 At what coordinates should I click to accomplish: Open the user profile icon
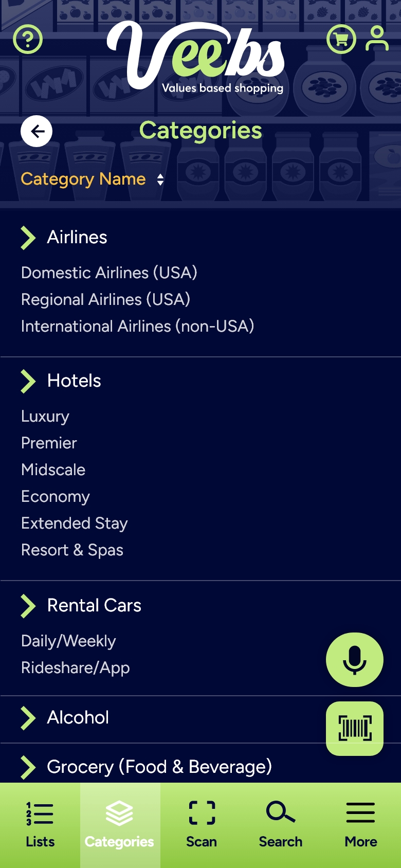tap(377, 39)
